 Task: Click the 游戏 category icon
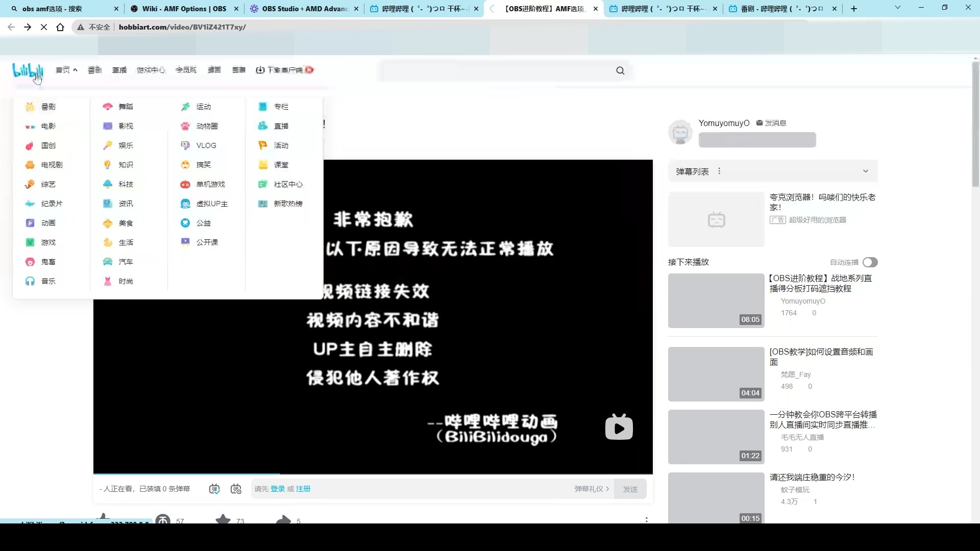(30, 242)
